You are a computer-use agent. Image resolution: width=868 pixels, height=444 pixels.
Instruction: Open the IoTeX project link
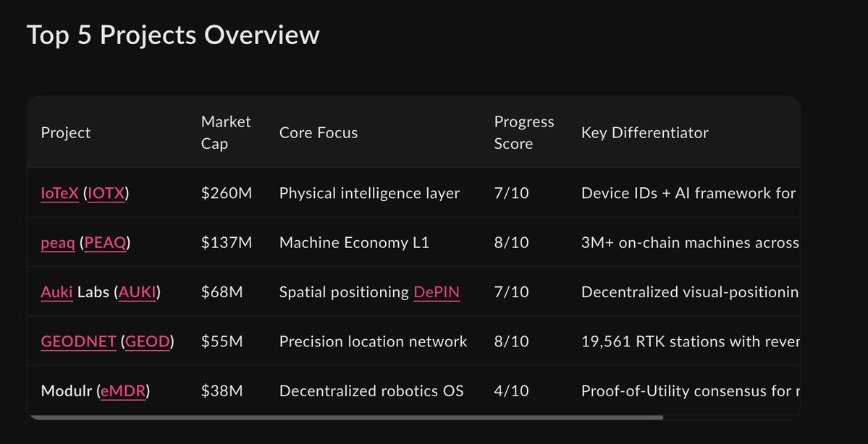point(59,194)
